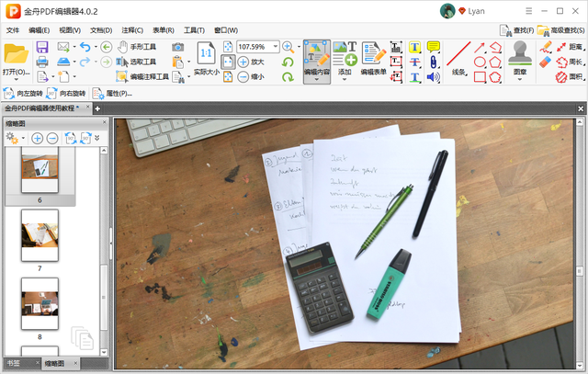Click the Zoom In (放大) button
The height and width of the screenshot is (374, 588).
[x=251, y=62]
